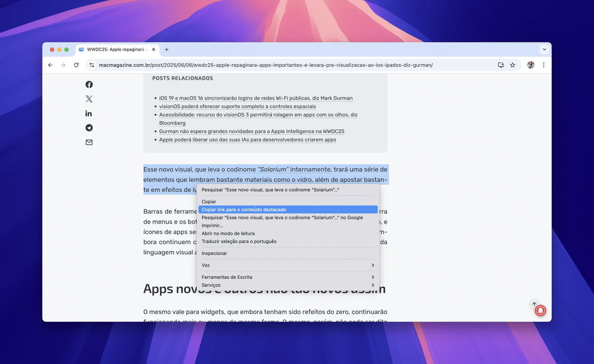
Task: Share the article on LinkedIn
Action: click(x=89, y=113)
